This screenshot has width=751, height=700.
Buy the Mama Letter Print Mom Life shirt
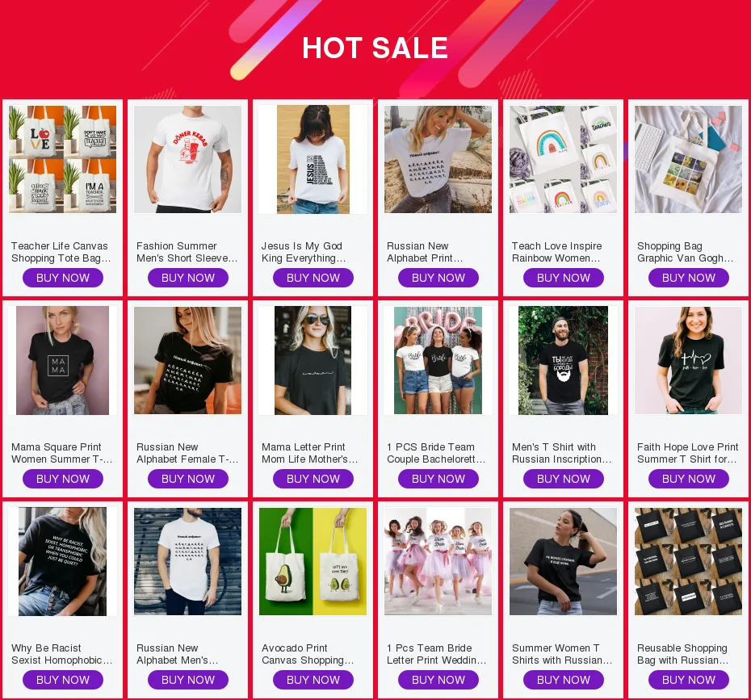pyautogui.click(x=313, y=479)
